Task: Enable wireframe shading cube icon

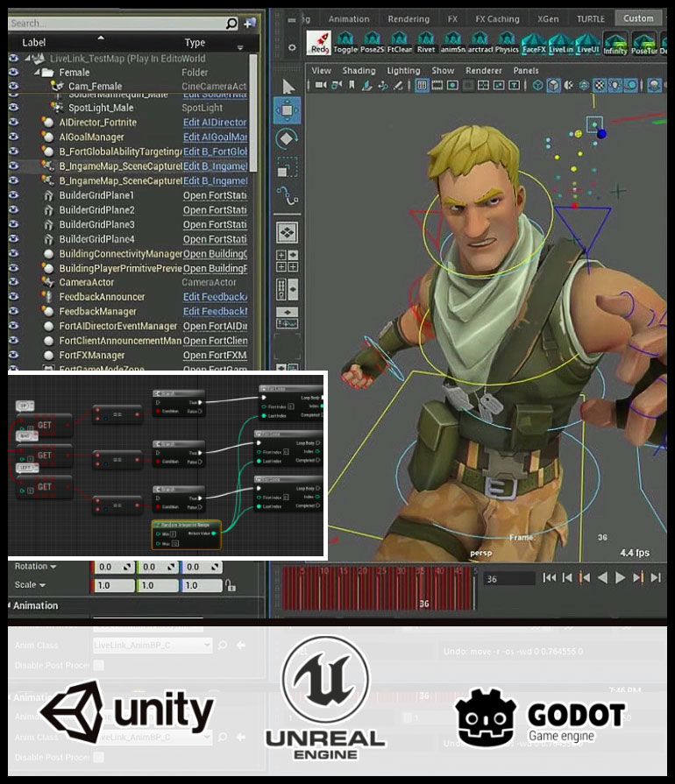Action: point(538,86)
